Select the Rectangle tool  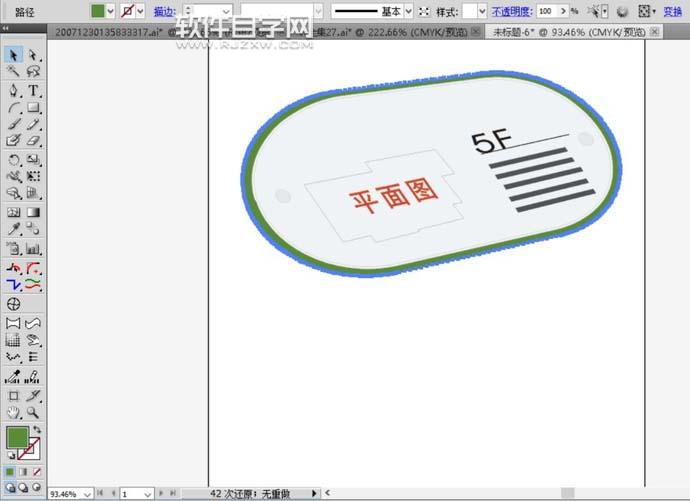33,107
